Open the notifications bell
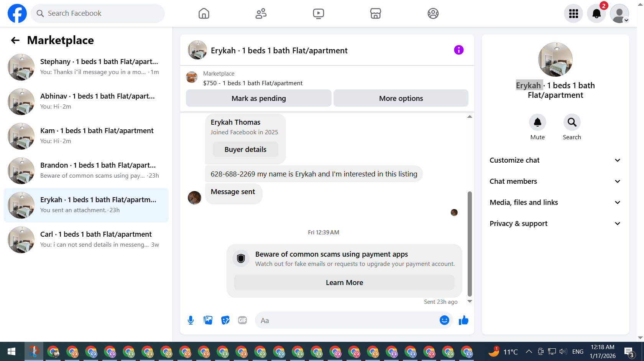 tap(596, 13)
